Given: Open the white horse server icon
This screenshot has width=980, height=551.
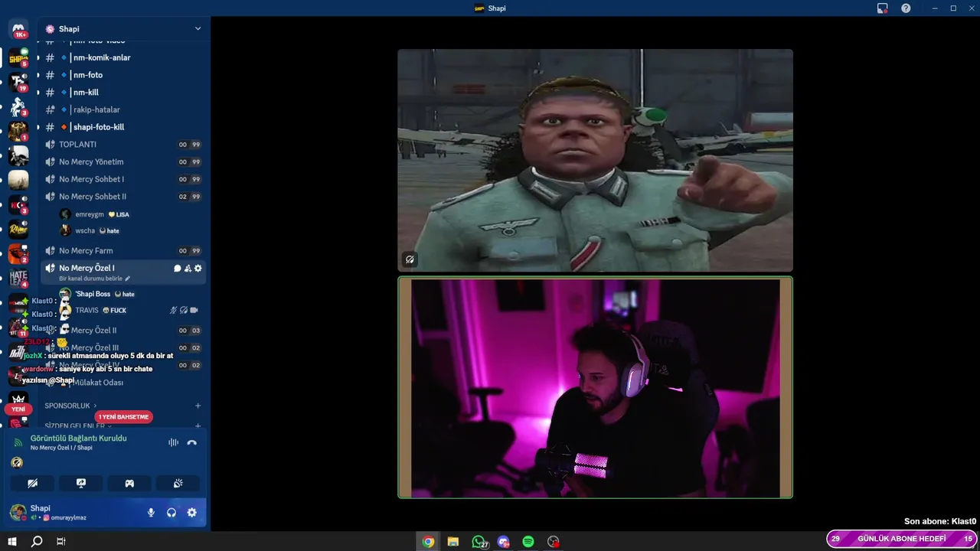Looking at the screenshot, I should tap(18, 107).
